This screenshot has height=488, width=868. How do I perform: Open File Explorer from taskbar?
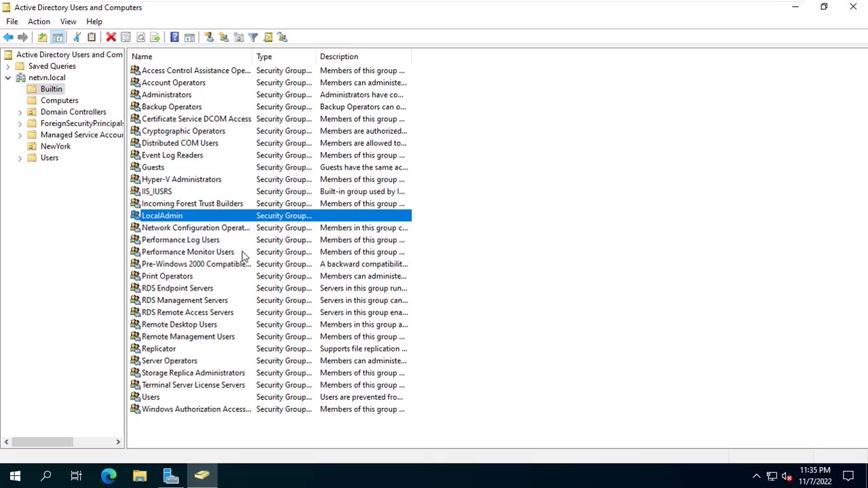click(140, 476)
